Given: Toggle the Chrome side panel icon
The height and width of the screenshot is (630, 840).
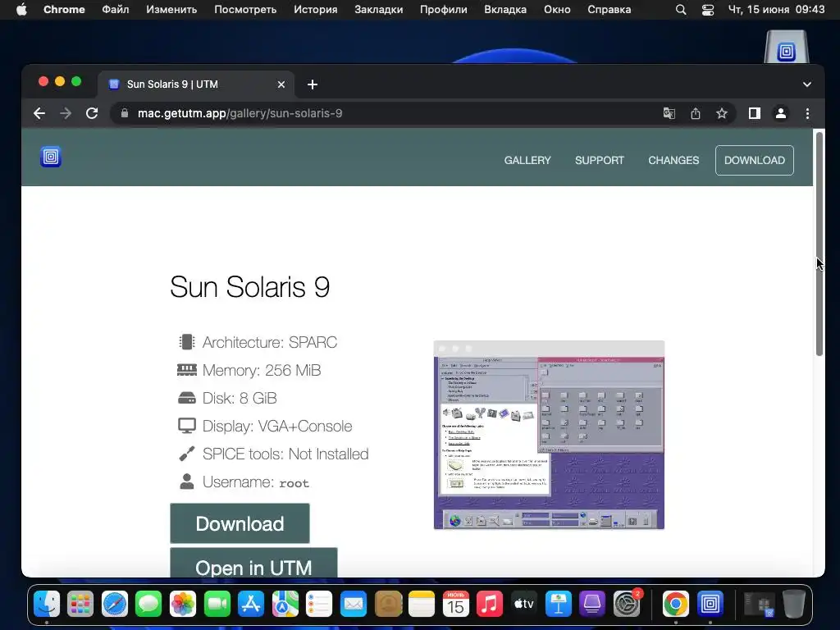Looking at the screenshot, I should point(755,113).
